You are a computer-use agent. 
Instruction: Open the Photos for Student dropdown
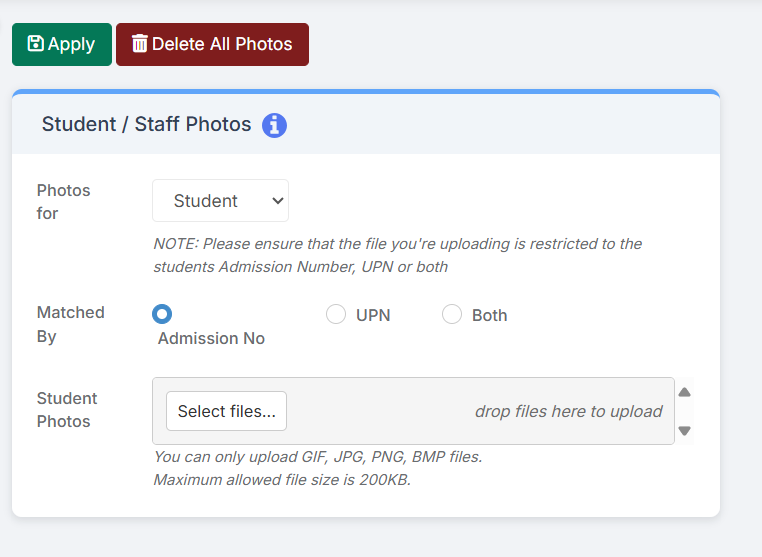coord(220,201)
